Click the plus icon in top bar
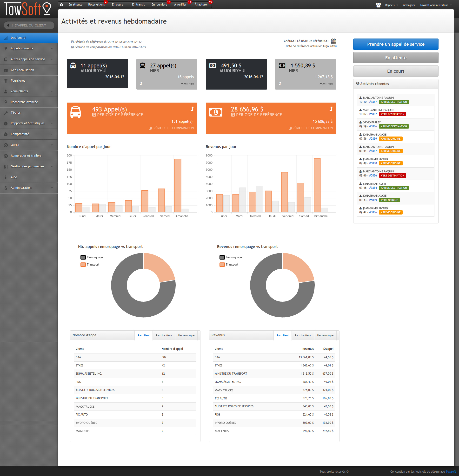459x476 pixels. click(x=61, y=5)
